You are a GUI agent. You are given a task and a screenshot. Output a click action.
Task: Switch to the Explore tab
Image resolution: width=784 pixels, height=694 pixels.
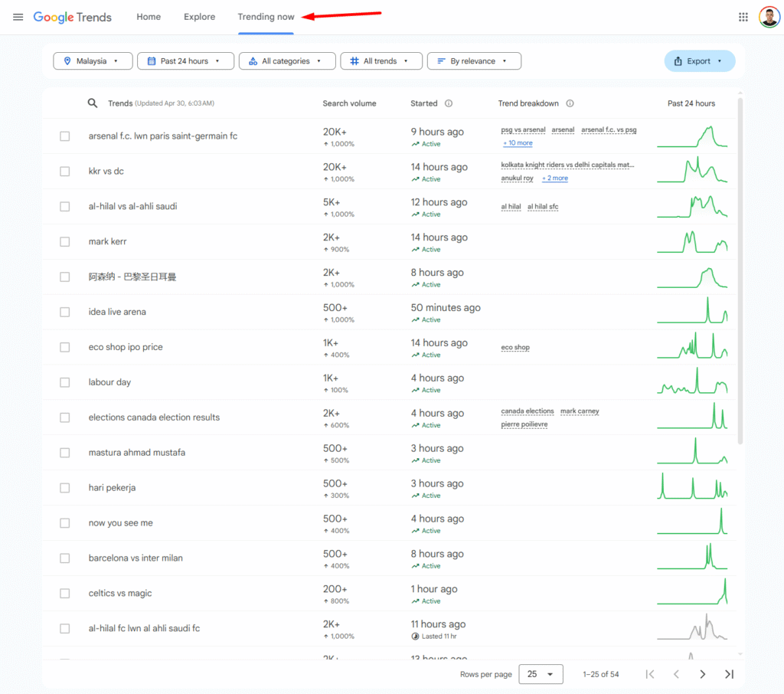200,17
